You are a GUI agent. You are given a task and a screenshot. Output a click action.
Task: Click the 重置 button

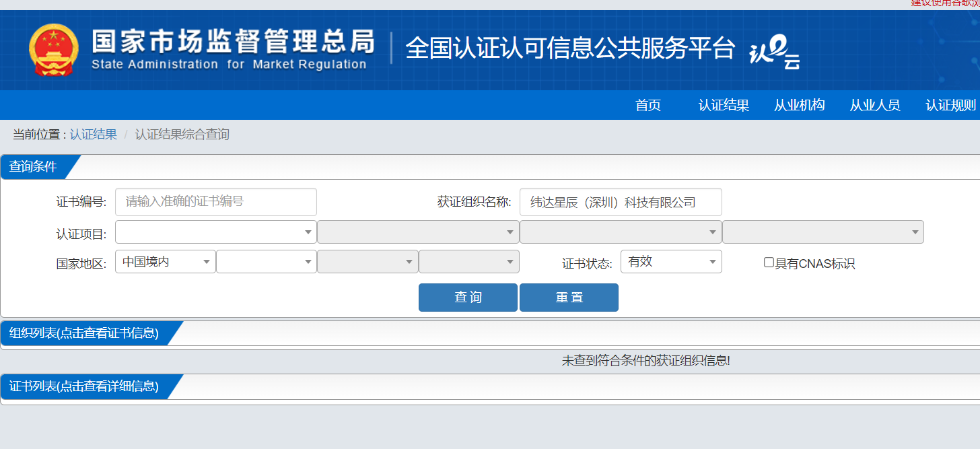coord(569,298)
